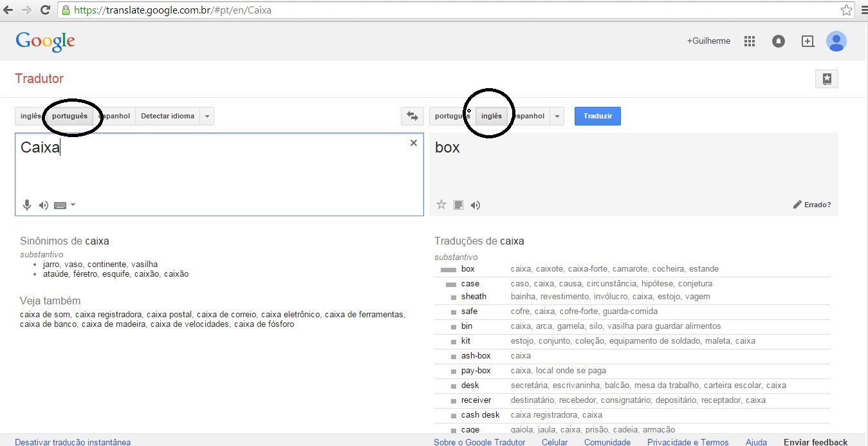The height and width of the screenshot is (446, 868).
Task: Open the Celular footer link
Action: tap(555, 442)
